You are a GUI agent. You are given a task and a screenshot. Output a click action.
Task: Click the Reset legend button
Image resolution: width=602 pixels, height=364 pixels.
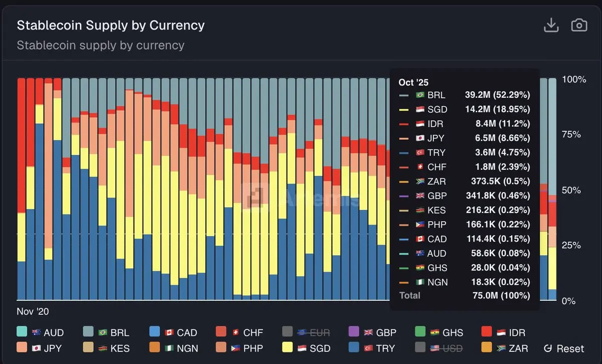tap(564, 348)
